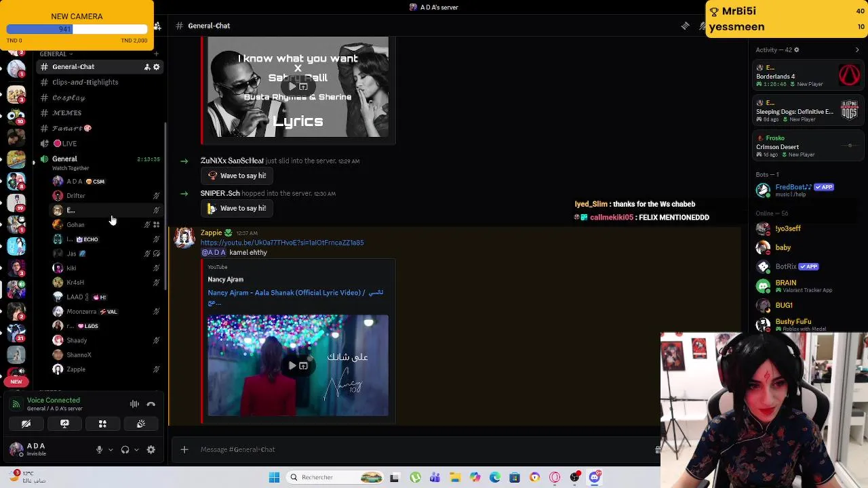Open Microsoft Store from taskbar
Image resolution: width=868 pixels, height=488 pixels.
[x=515, y=477]
